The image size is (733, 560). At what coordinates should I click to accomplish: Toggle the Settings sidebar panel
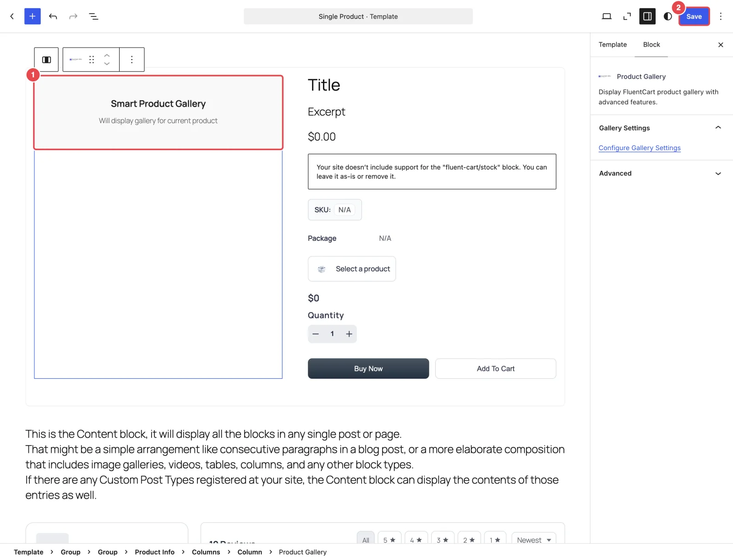[647, 16]
